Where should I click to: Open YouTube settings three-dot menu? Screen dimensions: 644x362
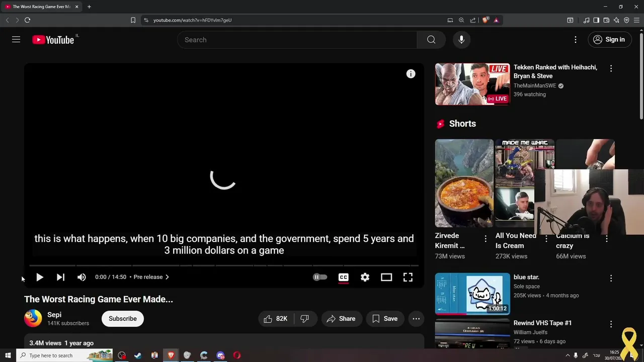tap(576, 40)
